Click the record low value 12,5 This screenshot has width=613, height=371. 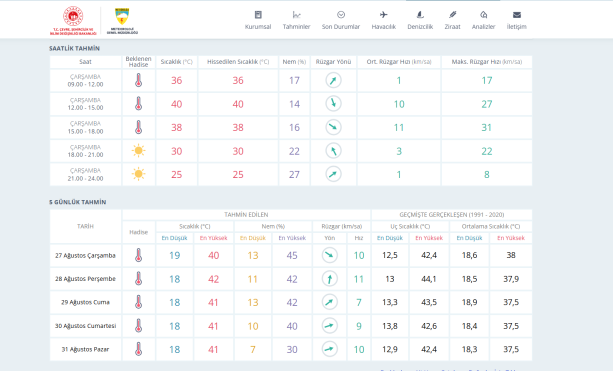point(390,255)
